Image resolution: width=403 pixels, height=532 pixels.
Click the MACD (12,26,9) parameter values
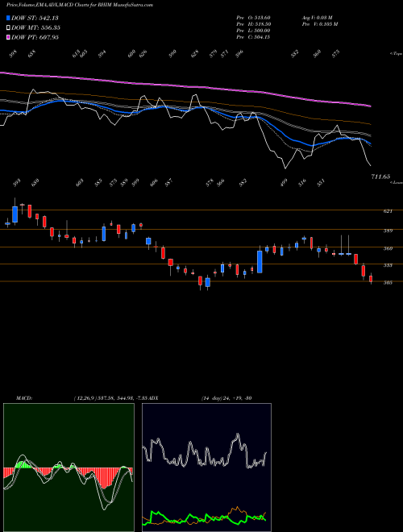(x=110, y=398)
